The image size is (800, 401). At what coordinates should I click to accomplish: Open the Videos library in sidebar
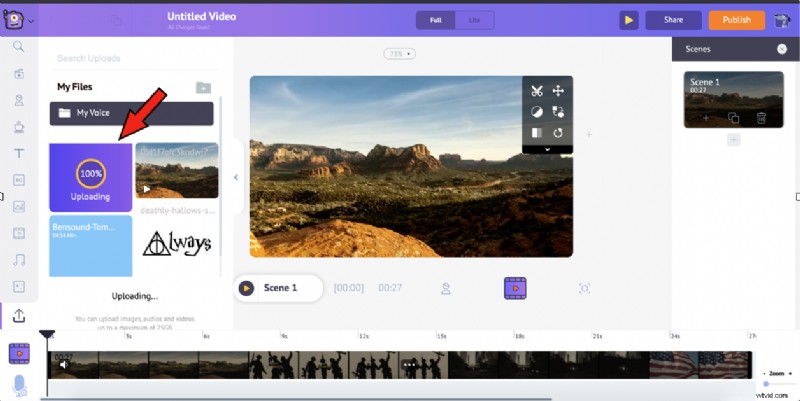point(19,233)
